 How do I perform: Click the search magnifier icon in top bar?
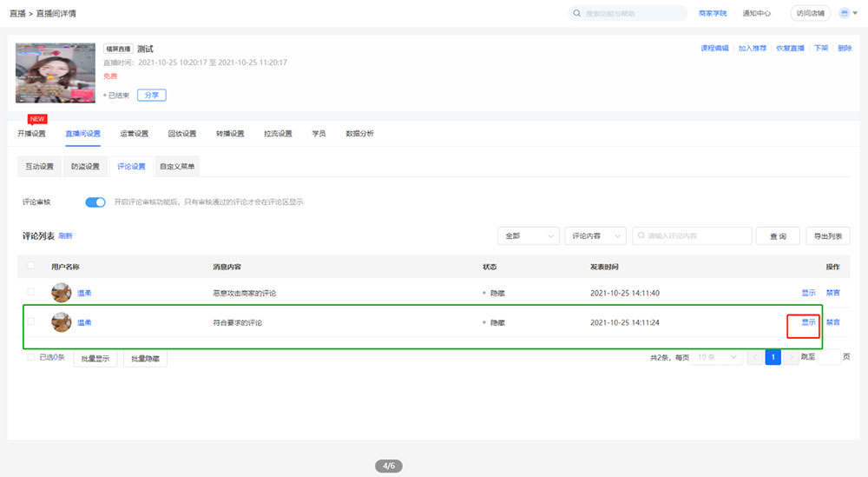(577, 13)
